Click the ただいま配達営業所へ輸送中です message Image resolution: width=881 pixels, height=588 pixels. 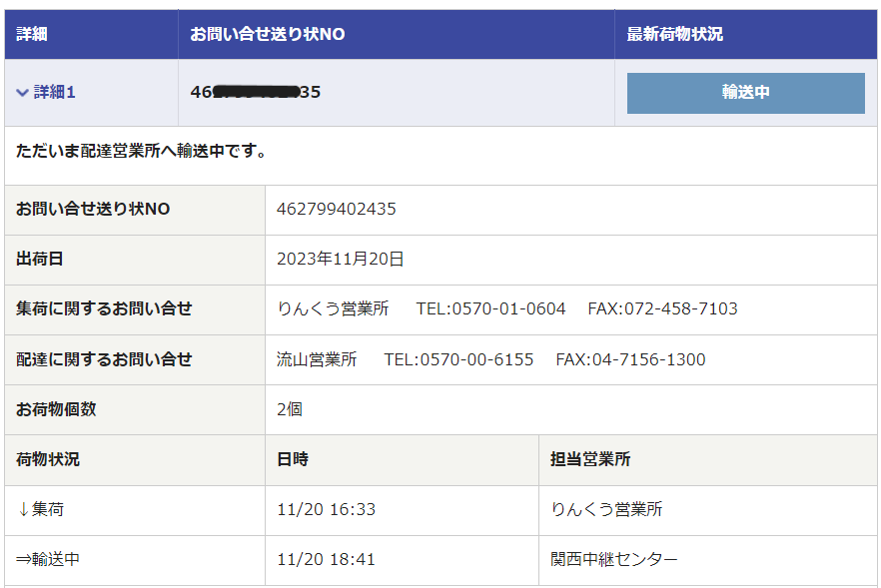142,152
